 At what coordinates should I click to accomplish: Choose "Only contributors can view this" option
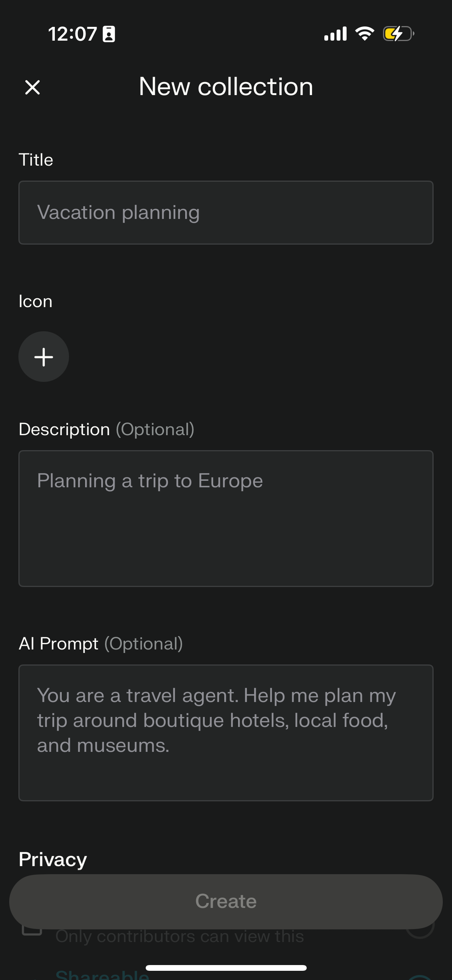pos(179,936)
